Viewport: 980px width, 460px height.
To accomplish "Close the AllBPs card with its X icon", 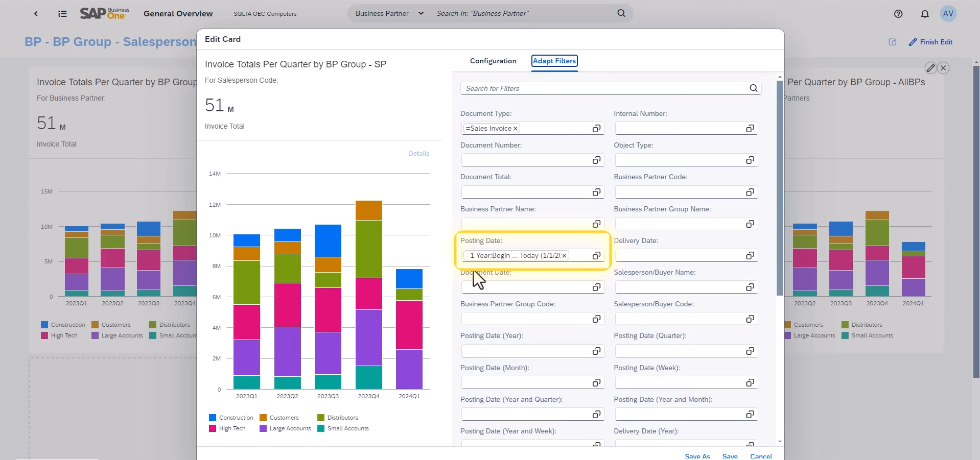I will [x=944, y=68].
